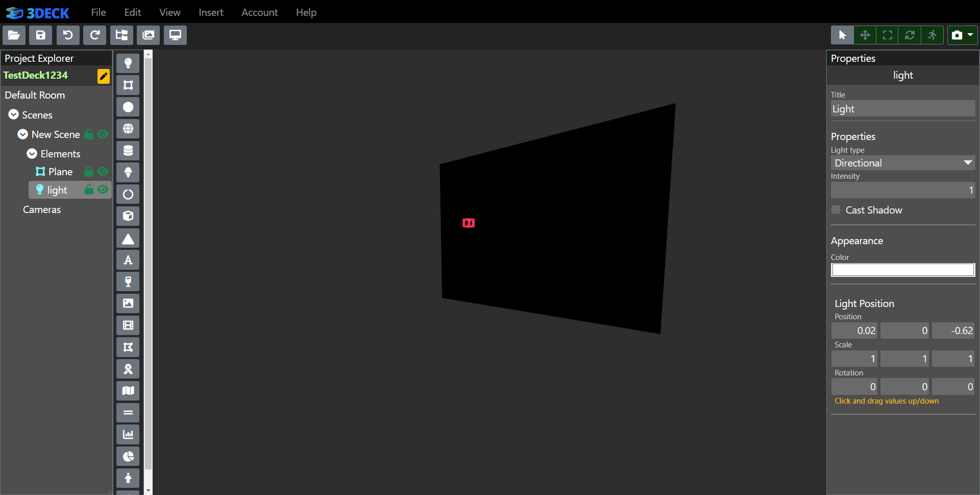Image resolution: width=980 pixels, height=495 pixels.
Task: Open the light Color swatch picker
Action: [902, 270]
